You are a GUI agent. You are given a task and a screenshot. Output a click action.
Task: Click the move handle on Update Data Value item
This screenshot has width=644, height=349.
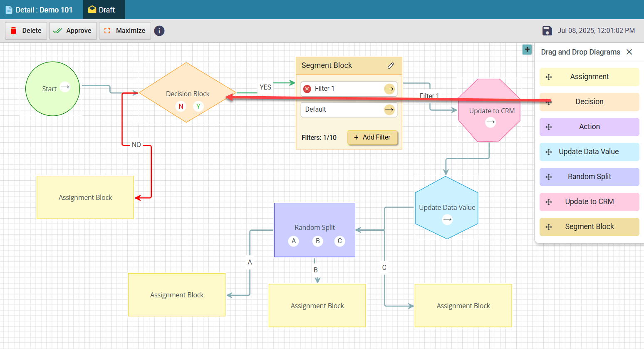549,152
